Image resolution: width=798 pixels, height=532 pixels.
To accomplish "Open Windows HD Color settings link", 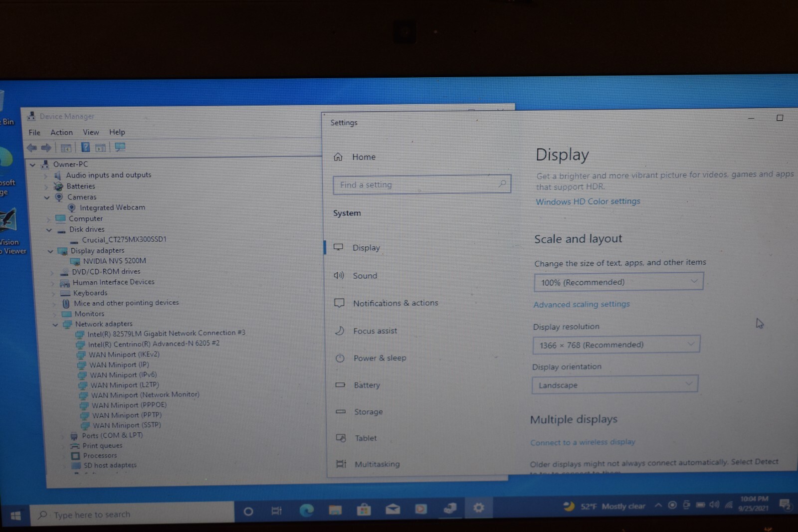I will (x=588, y=201).
